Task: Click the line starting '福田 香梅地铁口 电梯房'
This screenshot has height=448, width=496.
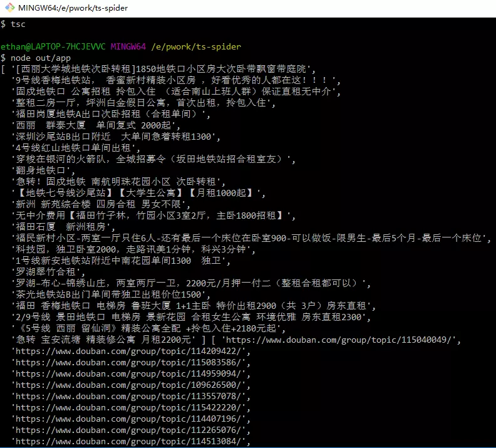Action: coord(194,306)
